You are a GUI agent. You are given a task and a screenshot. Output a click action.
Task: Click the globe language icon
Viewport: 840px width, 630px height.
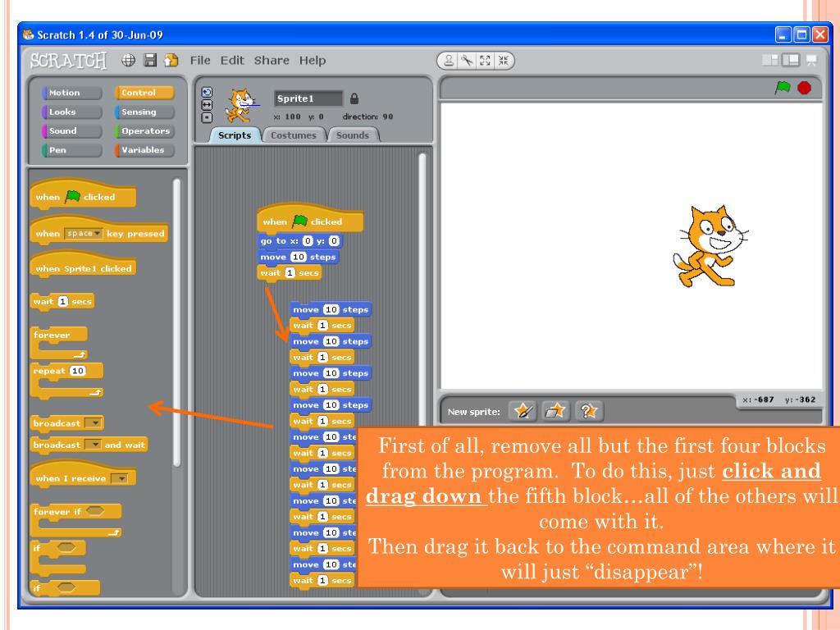point(129,61)
